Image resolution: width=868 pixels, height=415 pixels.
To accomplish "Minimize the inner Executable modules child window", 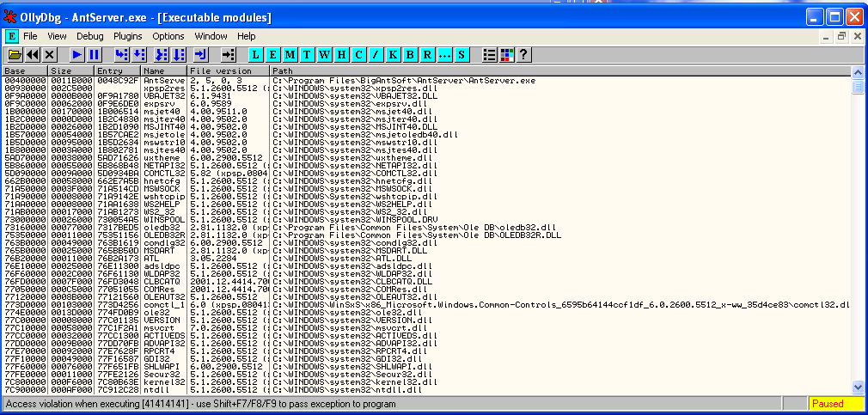I will (827, 37).
